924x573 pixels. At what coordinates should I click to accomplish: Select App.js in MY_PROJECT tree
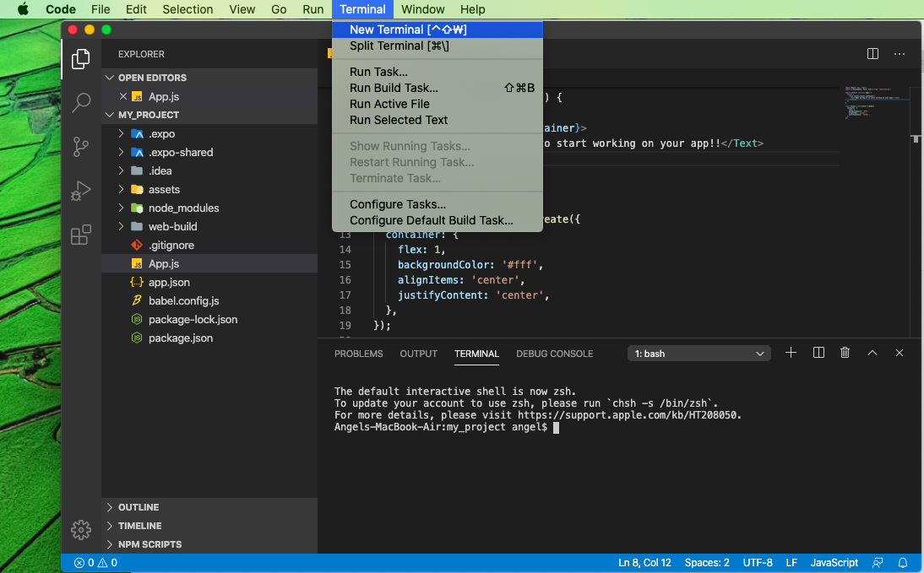click(x=209, y=263)
